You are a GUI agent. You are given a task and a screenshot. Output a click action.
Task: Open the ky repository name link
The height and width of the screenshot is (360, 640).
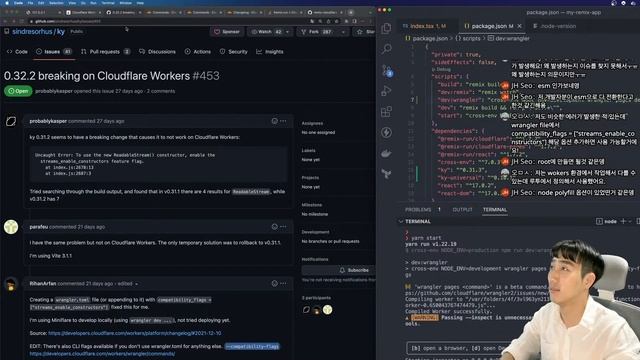point(61,31)
